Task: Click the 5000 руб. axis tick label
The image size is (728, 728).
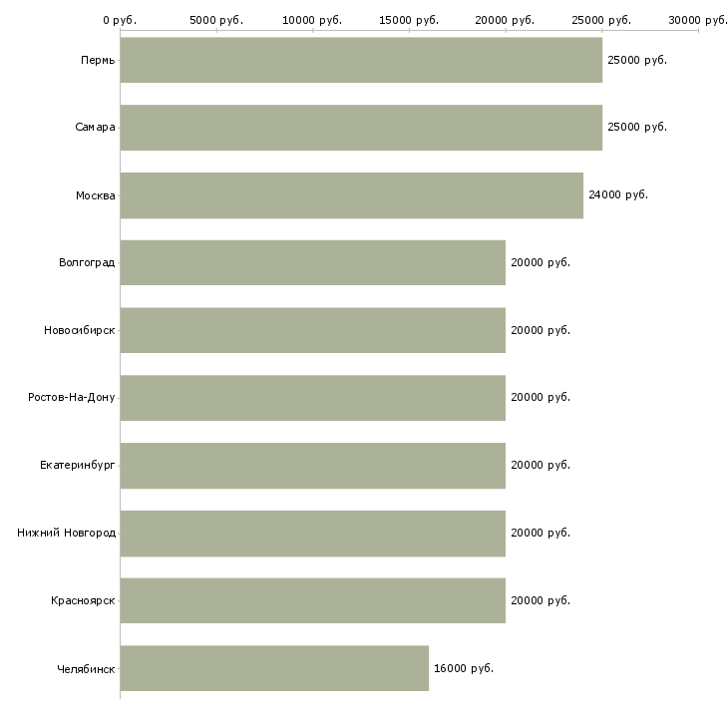Action: (215, 20)
